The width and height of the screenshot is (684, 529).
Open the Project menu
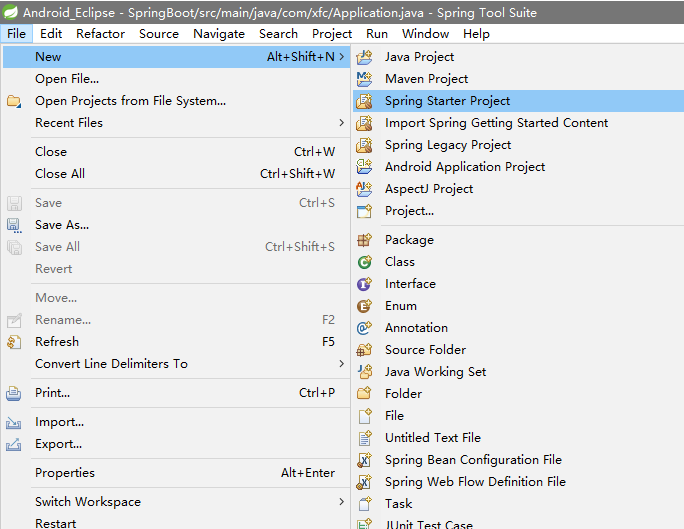[x=332, y=34]
